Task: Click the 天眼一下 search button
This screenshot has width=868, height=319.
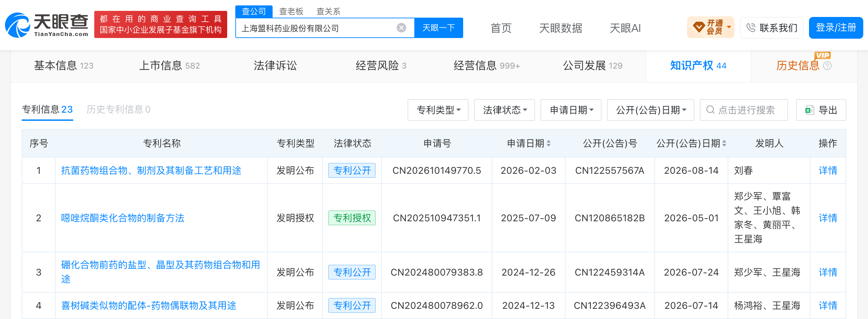Action: (439, 28)
